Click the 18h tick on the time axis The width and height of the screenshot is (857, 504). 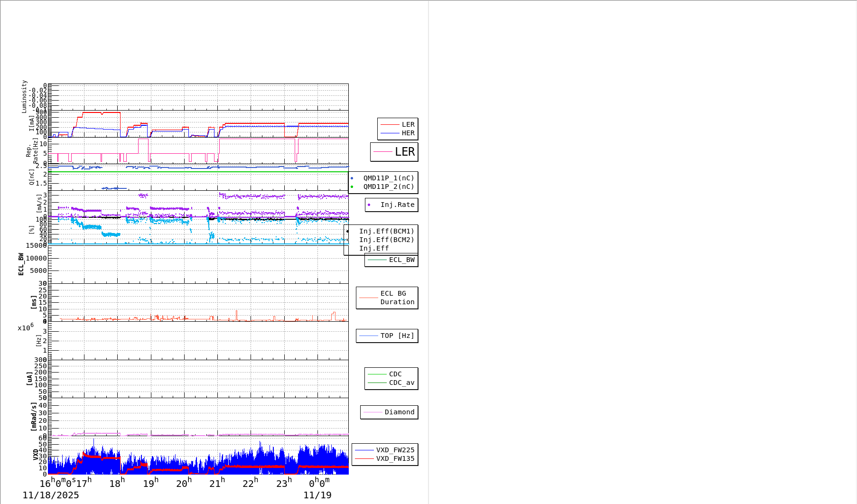(117, 484)
